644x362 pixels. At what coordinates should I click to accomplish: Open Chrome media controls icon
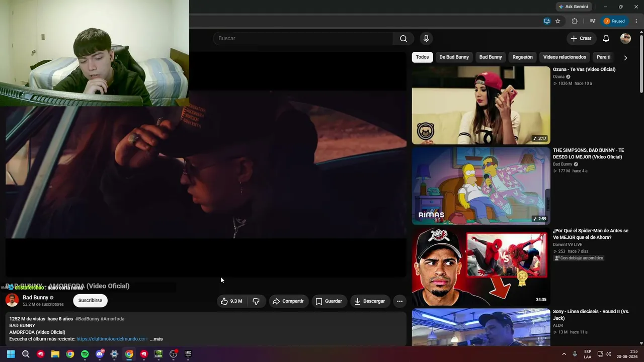click(593, 21)
